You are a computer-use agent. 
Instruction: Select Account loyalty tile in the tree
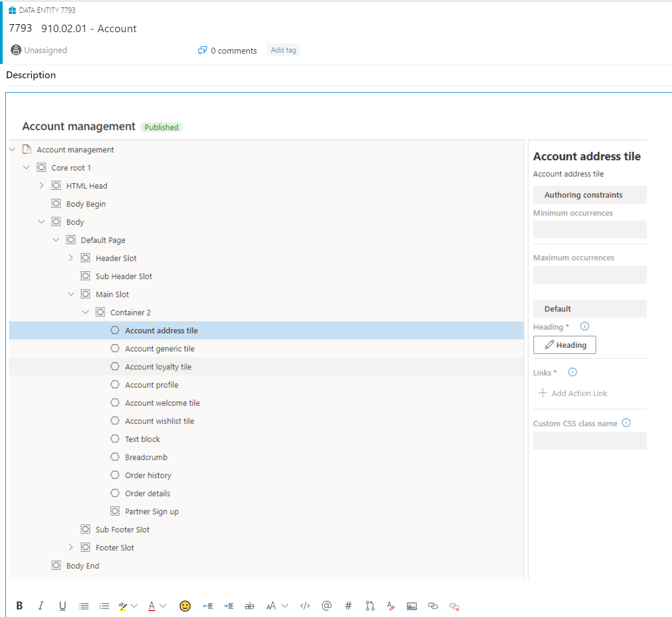coord(158,367)
